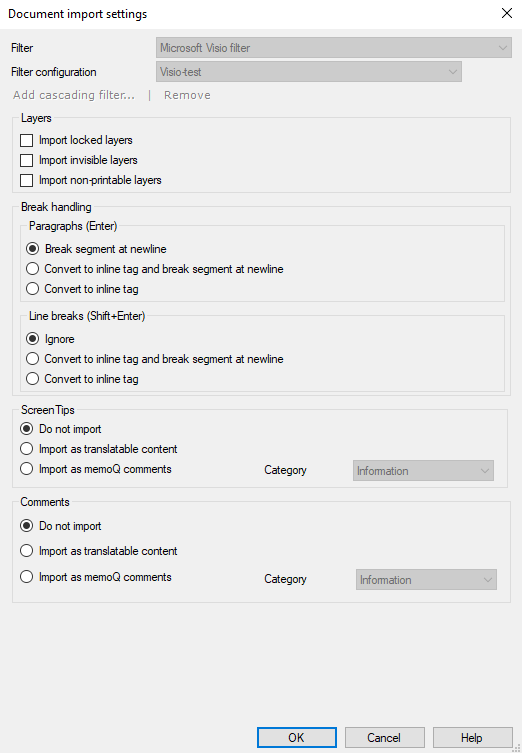Click the Add cascading filter link

click(x=74, y=95)
